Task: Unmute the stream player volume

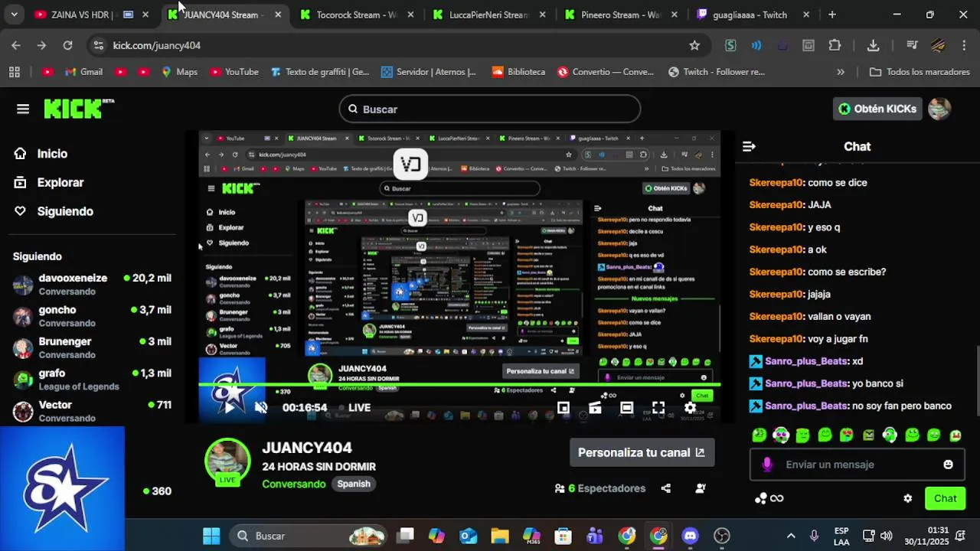Action: [x=261, y=408]
